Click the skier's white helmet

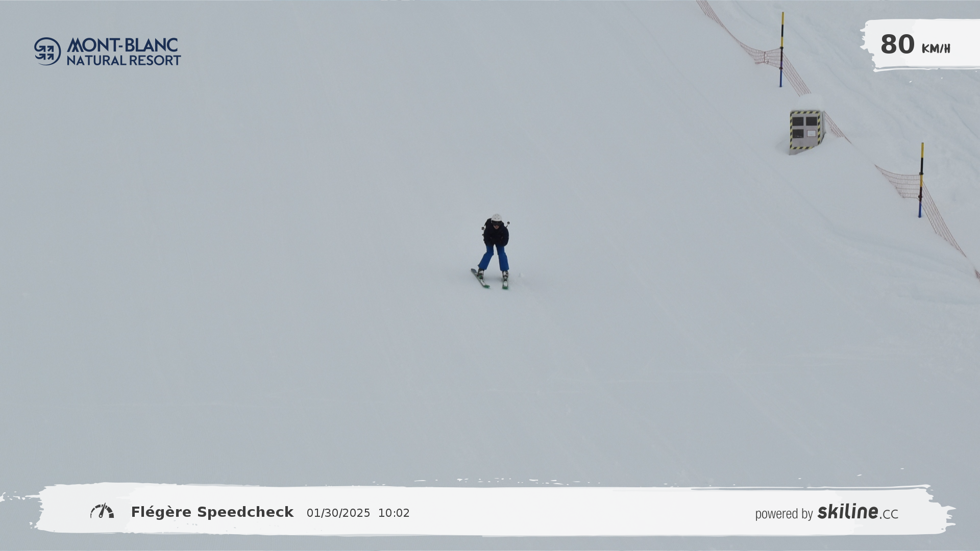(497, 218)
